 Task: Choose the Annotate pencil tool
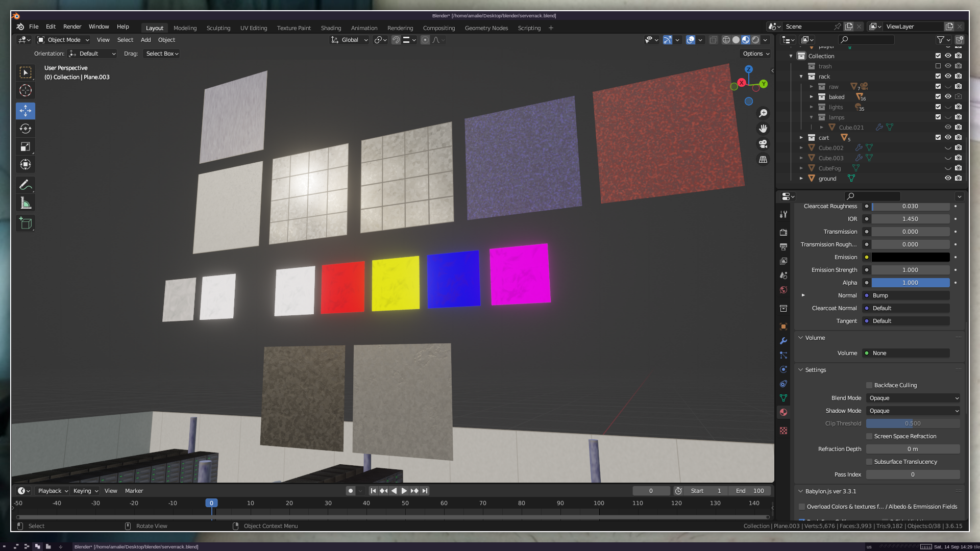(26, 185)
